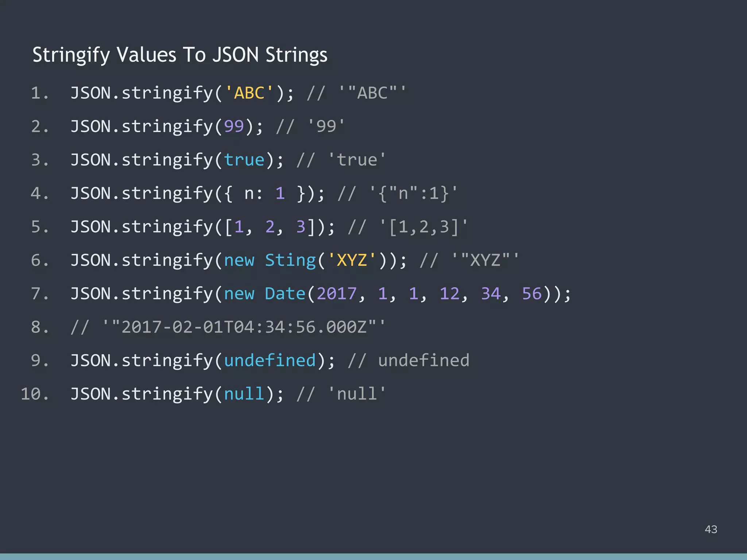
Task: Click the 'ABC' string literal in line 1
Action: pos(248,92)
